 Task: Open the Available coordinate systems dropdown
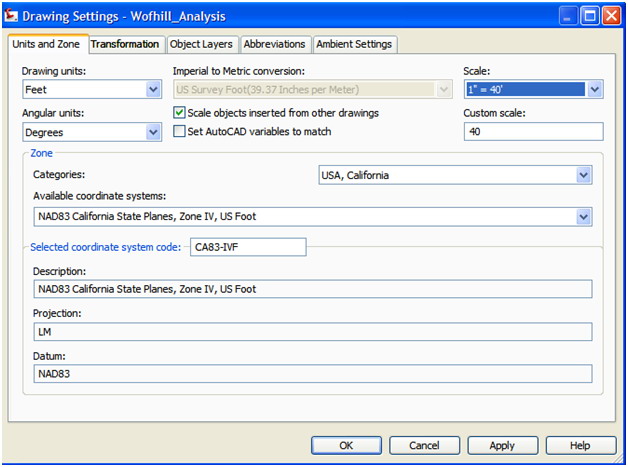click(313, 217)
